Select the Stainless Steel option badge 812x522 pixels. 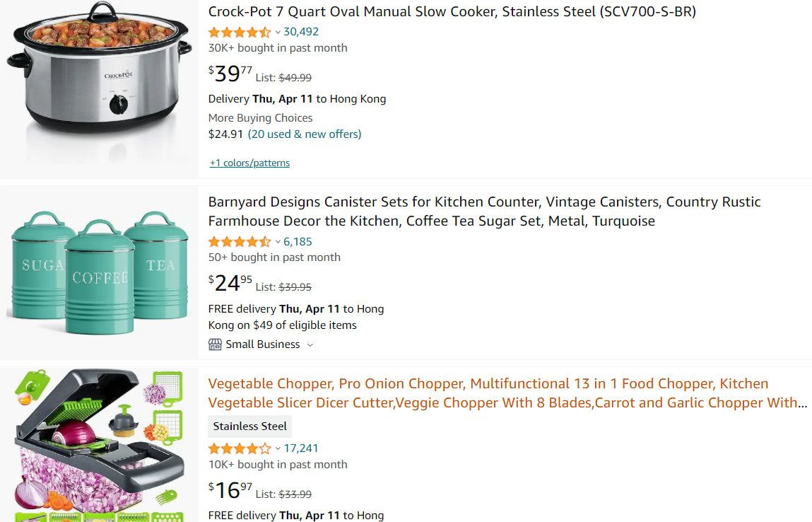tap(249, 427)
